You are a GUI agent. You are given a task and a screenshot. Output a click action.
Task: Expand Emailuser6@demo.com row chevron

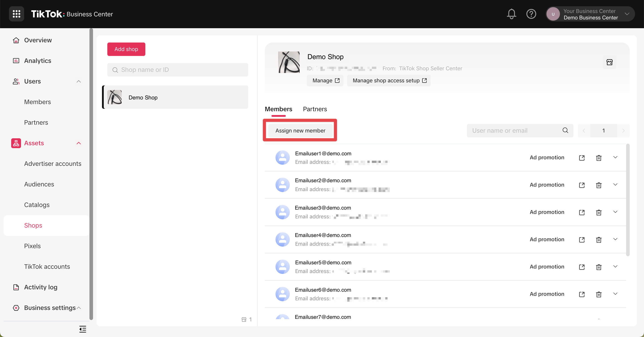(x=615, y=294)
